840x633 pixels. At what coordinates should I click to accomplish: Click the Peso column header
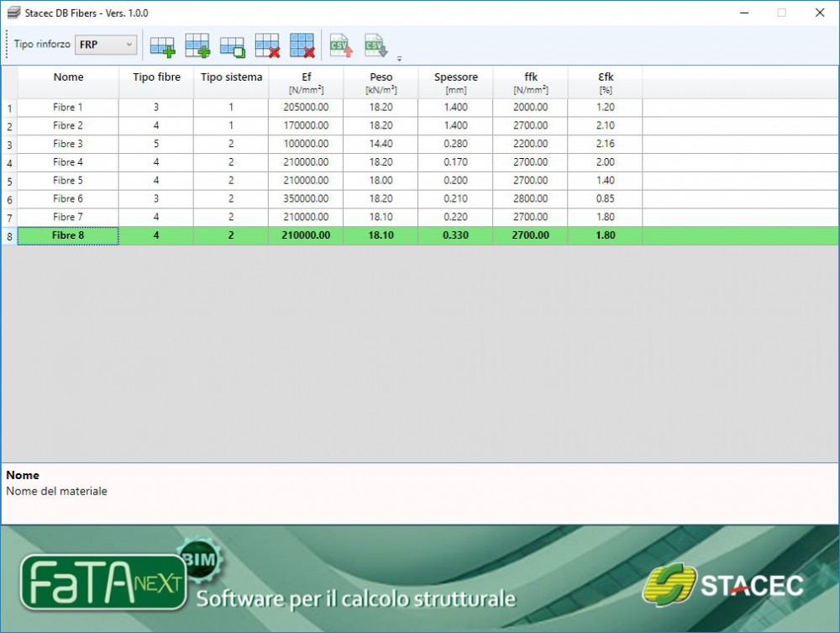tap(381, 82)
